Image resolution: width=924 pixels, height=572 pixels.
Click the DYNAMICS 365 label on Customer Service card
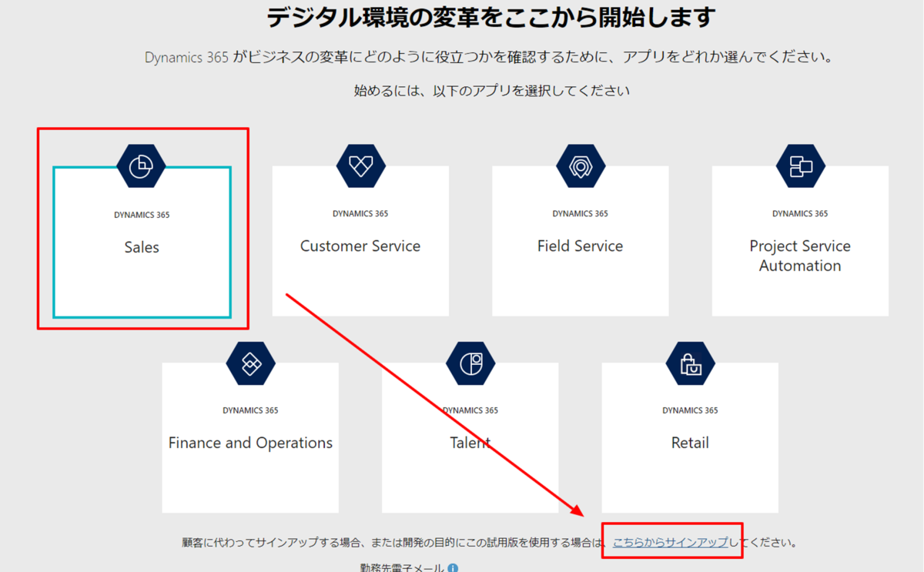[360, 213]
